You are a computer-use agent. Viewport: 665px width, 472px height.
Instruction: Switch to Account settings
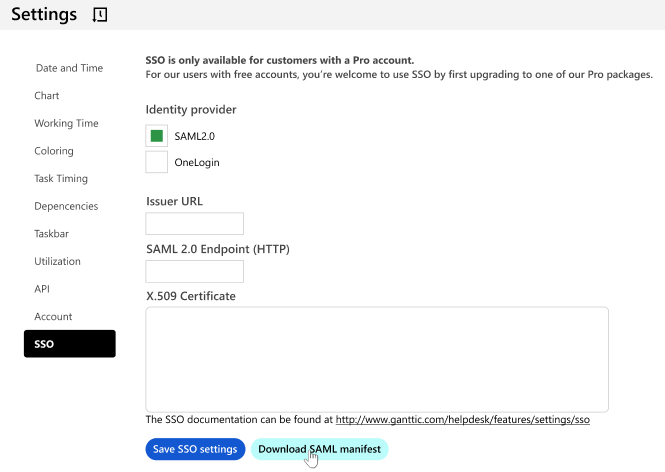(53, 316)
